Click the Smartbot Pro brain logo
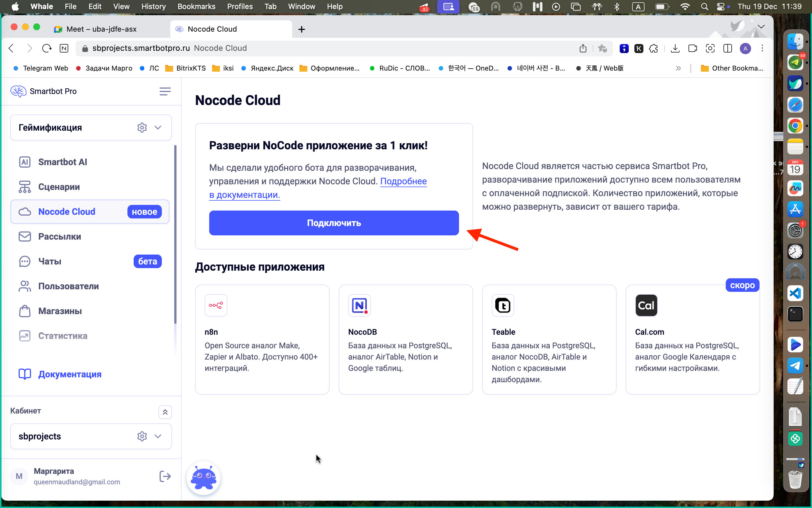812x508 pixels. point(18,91)
